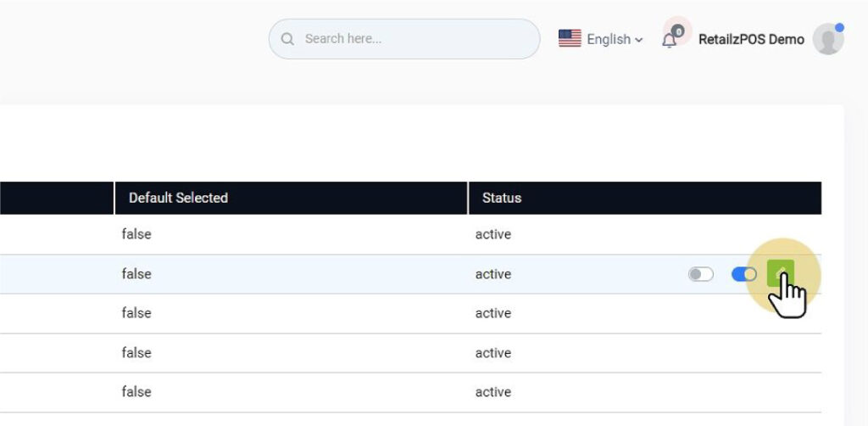The width and height of the screenshot is (868, 426).
Task: Click the user avatar picture
Action: coord(827,39)
